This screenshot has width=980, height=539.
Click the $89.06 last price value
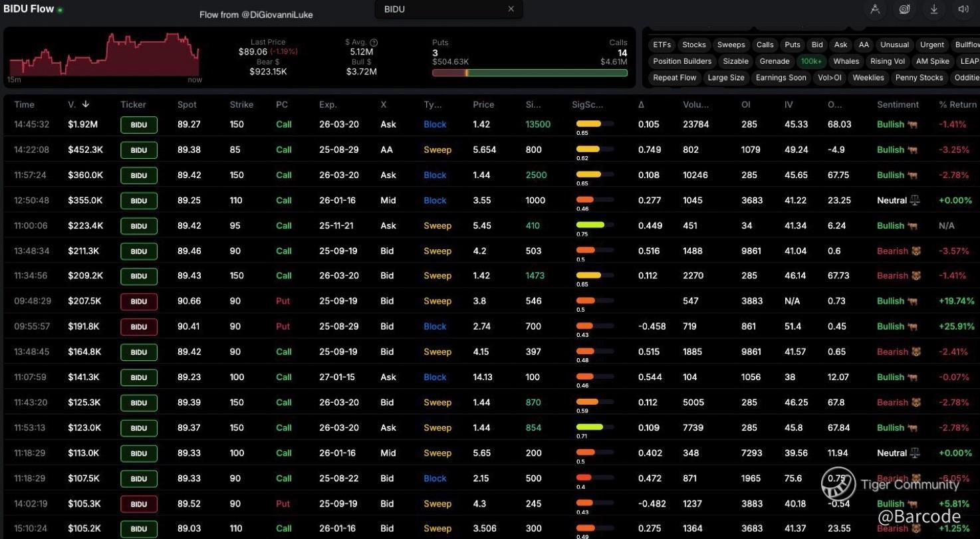(253, 51)
